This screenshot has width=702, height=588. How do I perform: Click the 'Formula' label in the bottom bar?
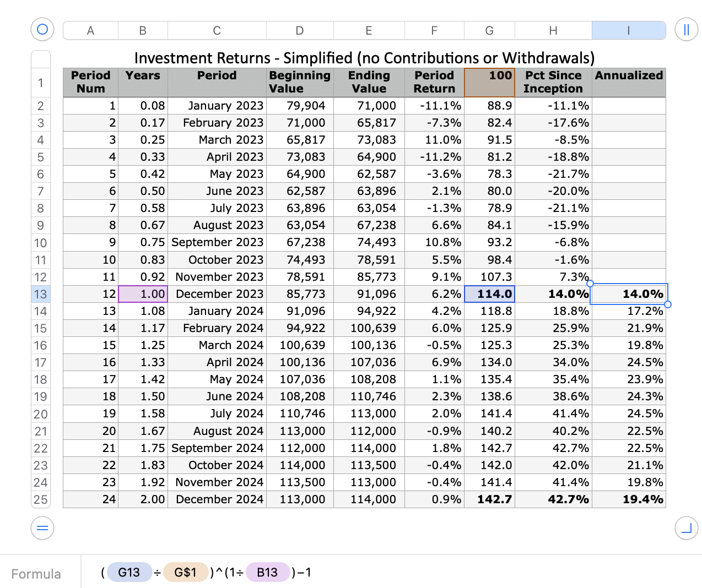click(36, 574)
